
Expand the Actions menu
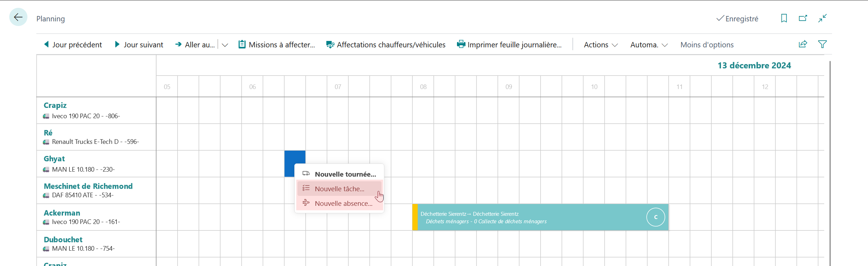tap(601, 45)
